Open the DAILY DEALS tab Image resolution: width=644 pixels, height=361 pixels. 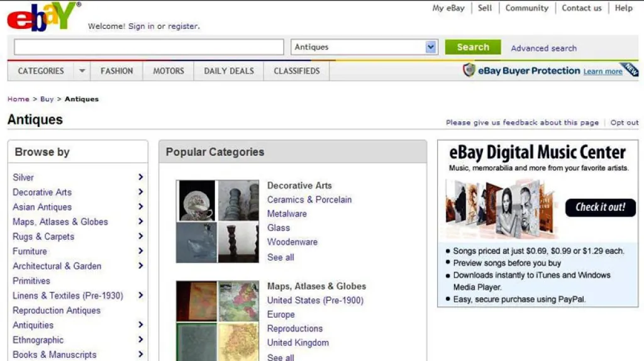point(229,71)
